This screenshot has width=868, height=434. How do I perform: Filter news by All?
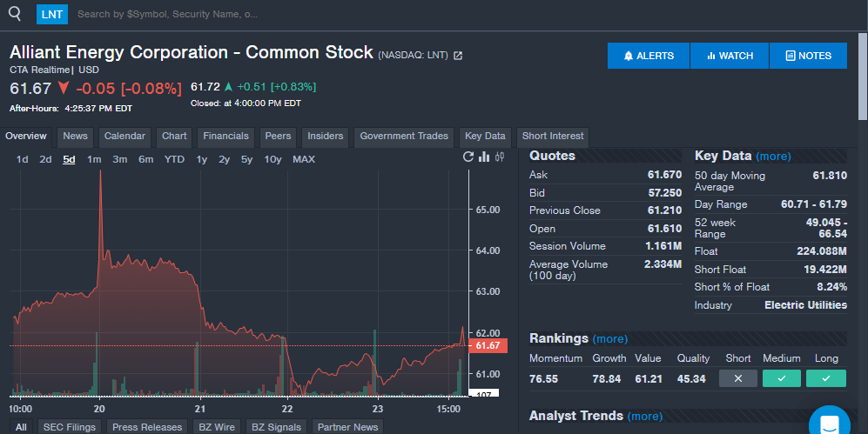pyautogui.click(x=21, y=427)
